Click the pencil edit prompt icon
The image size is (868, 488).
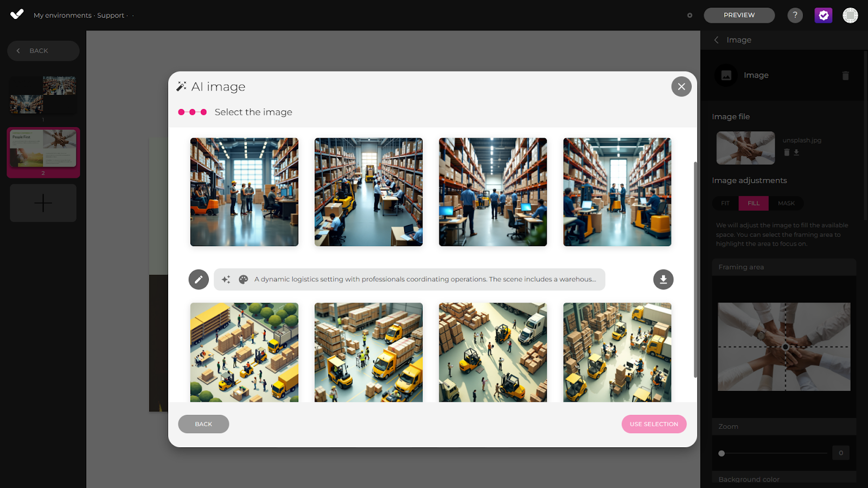199,279
